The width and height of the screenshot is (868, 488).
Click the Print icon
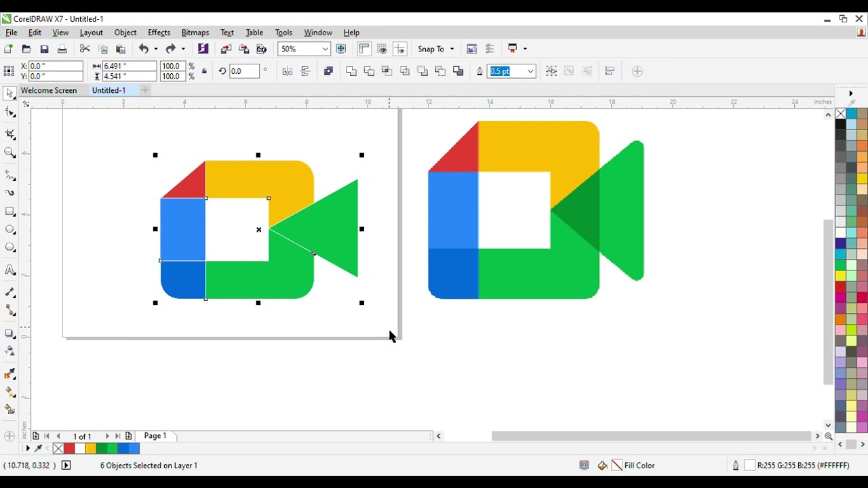click(x=62, y=49)
